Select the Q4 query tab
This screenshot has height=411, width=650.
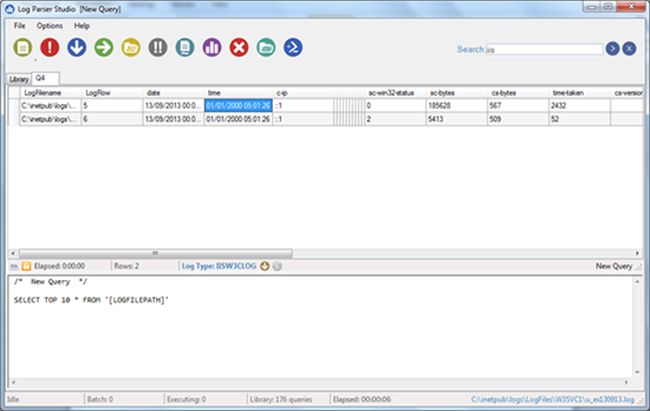tap(45, 78)
